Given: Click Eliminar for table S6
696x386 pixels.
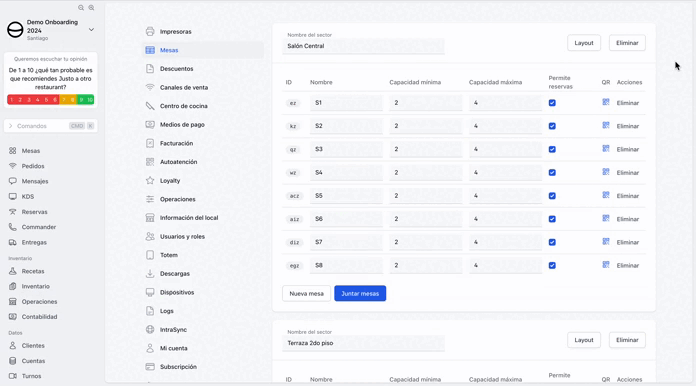Looking at the screenshot, I should coord(628,219).
